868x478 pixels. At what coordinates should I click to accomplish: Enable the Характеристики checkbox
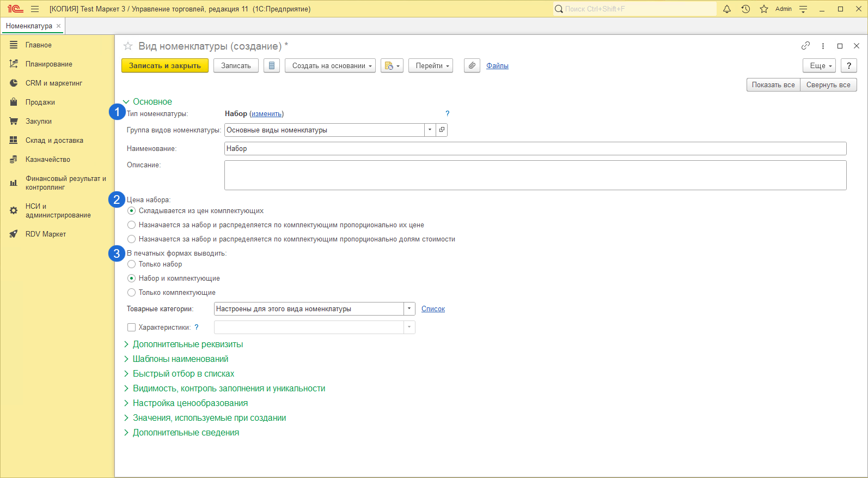pos(131,328)
